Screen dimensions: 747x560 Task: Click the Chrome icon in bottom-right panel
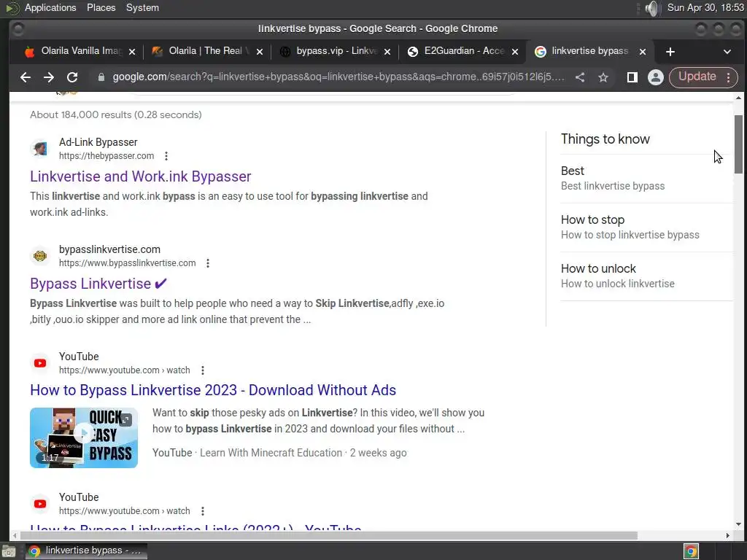tap(691, 551)
